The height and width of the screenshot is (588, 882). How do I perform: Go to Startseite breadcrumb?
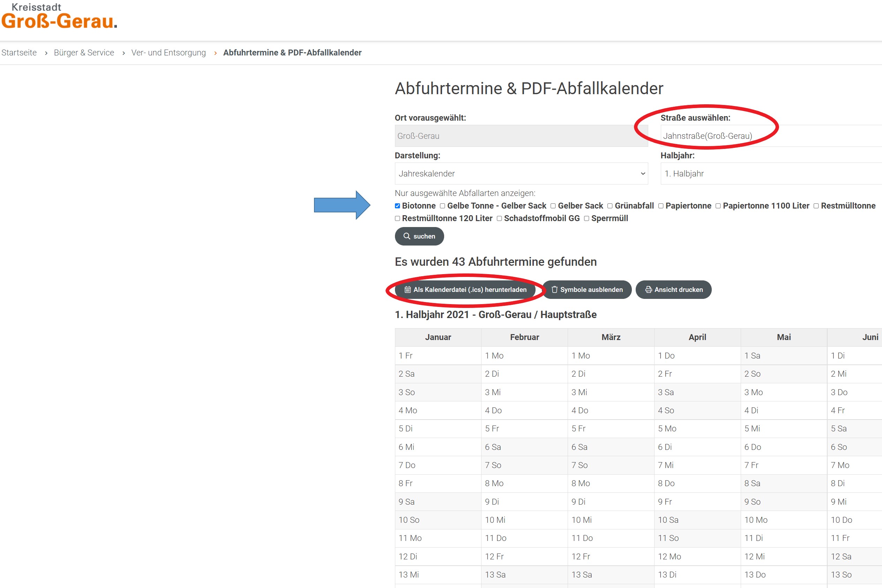[x=19, y=53]
